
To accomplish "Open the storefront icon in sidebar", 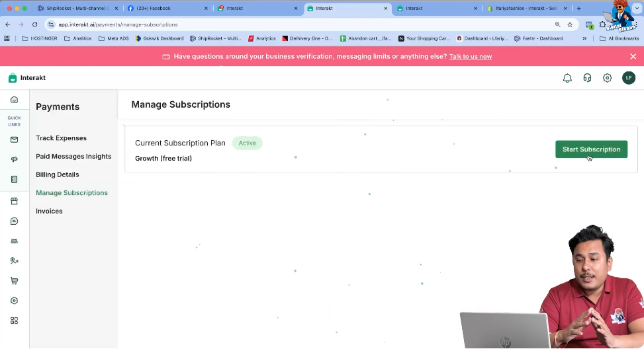I will pyautogui.click(x=15, y=202).
